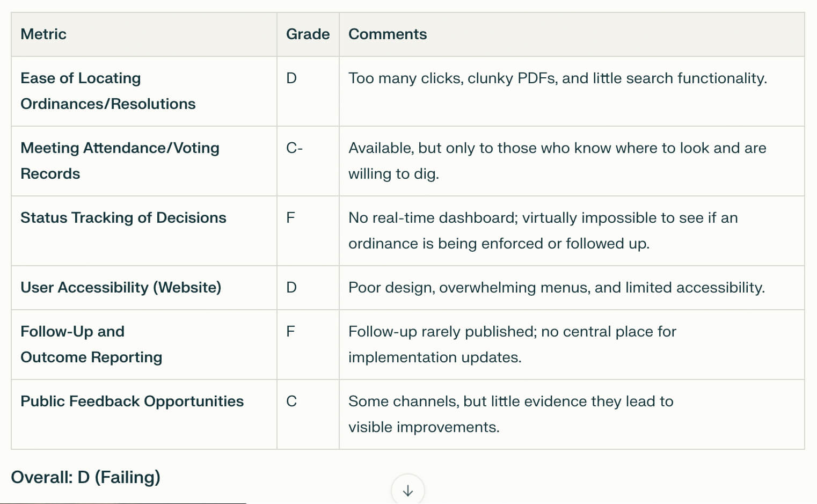Click the scroll-down arrow button
The image size is (817, 504).
[x=408, y=490]
